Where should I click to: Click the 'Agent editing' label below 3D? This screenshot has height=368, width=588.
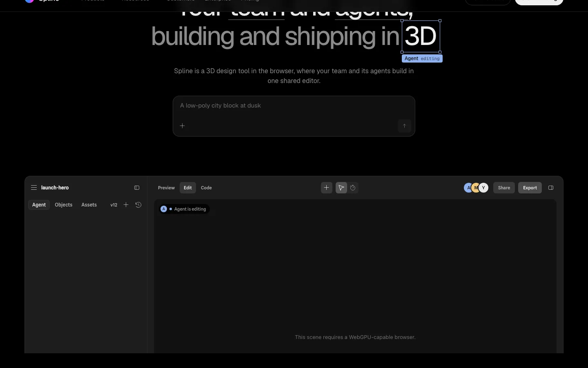coord(422,58)
